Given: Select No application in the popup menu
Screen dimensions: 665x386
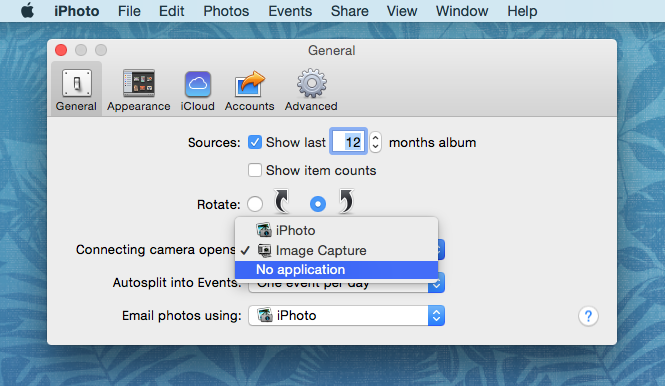Looking at the screenshot, I should [336, 270].
